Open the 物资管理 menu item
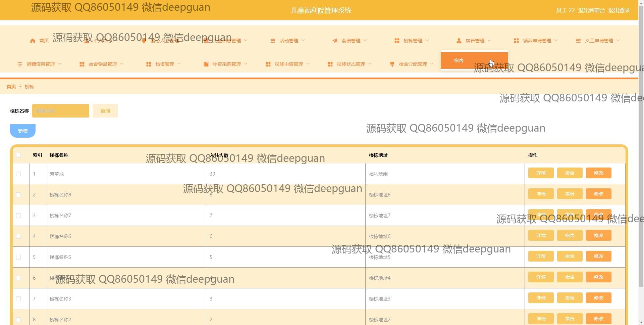This screenshot has width=644, height=325. [164, 64]
